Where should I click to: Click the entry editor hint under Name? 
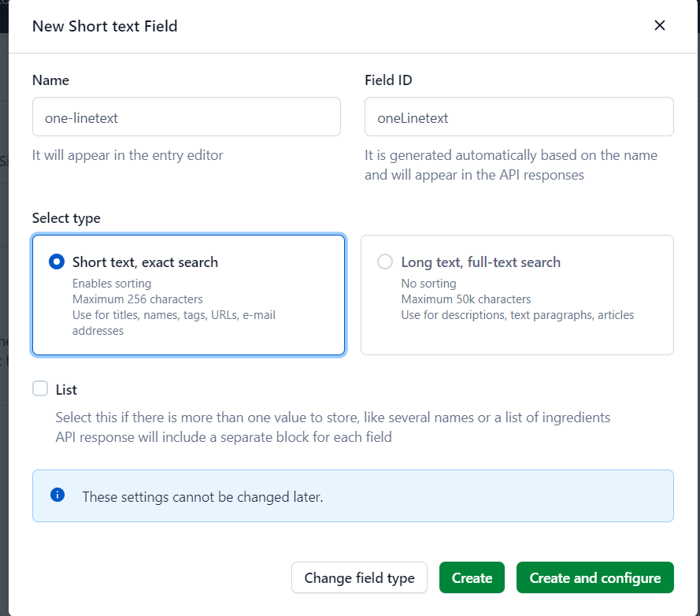(x=128, y=155)
